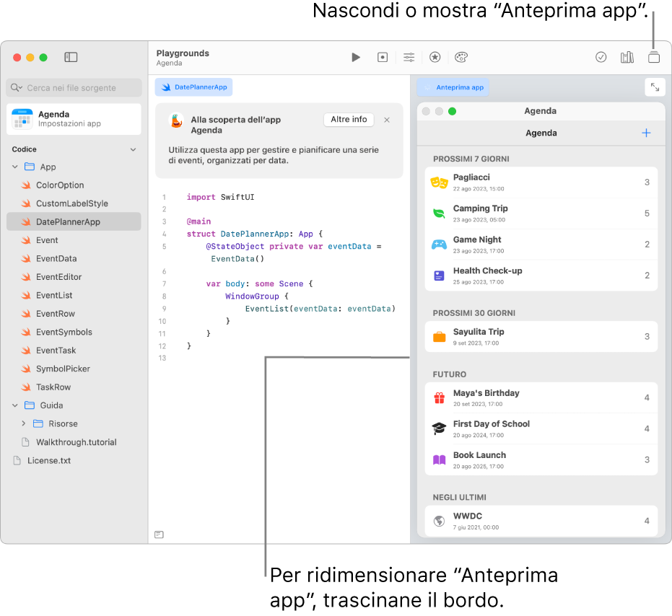This screenshot has width=672, height=616.
Task: Toggle the sidebar visibility icon
Action: [x=71, y=57]
